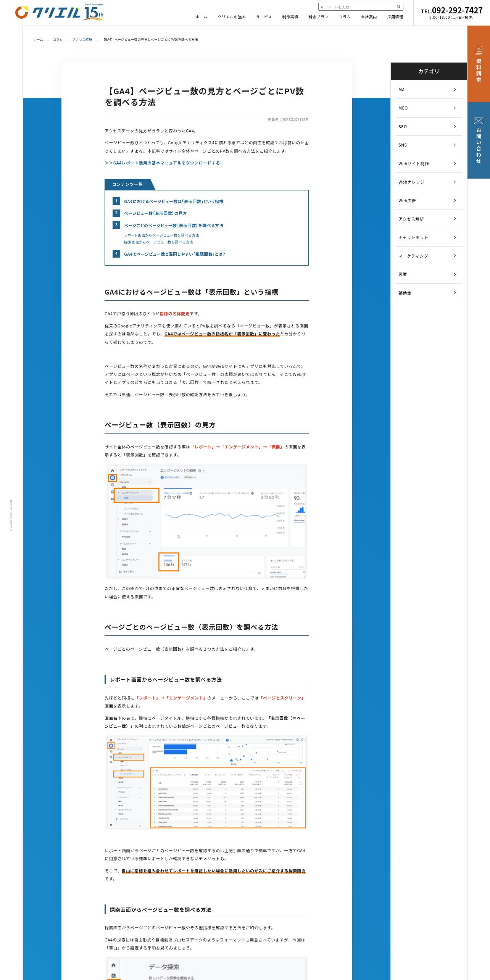Open the 料金プラン menu item
The height and width of the screenshot is (980, 490).
(x=318, y=17)
